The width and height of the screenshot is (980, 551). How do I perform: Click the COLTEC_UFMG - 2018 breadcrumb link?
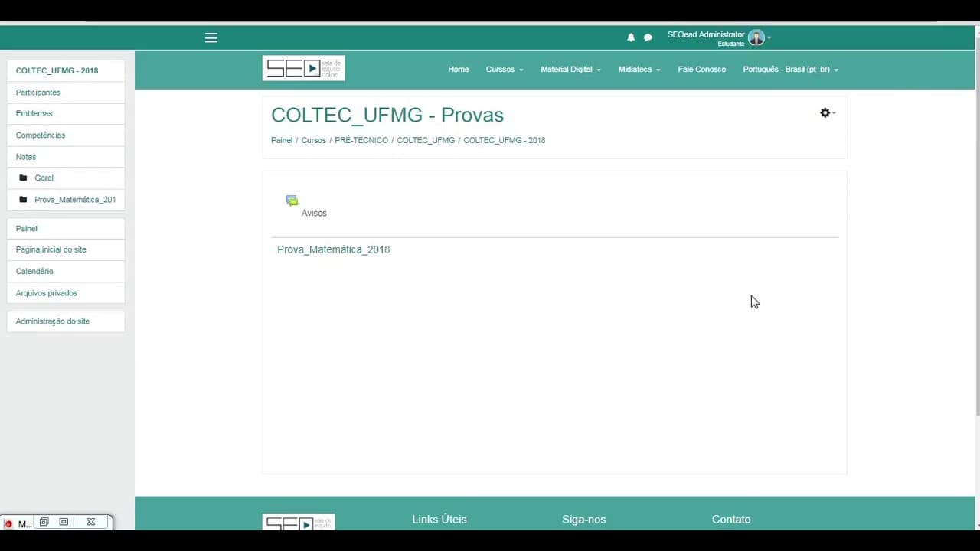[x=504, y=140]
